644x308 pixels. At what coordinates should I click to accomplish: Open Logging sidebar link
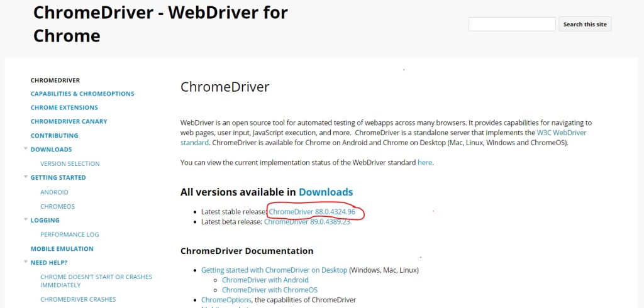(x=45, y=220)
